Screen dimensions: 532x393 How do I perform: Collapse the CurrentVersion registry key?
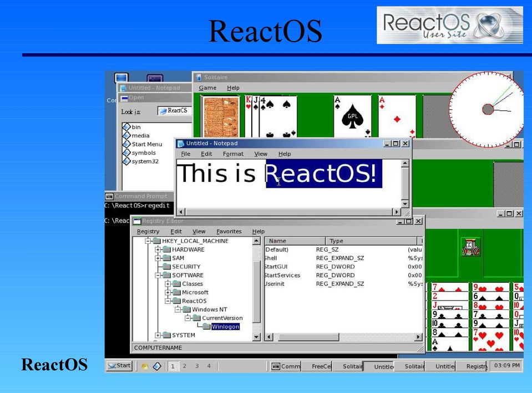tap(188, 318)
